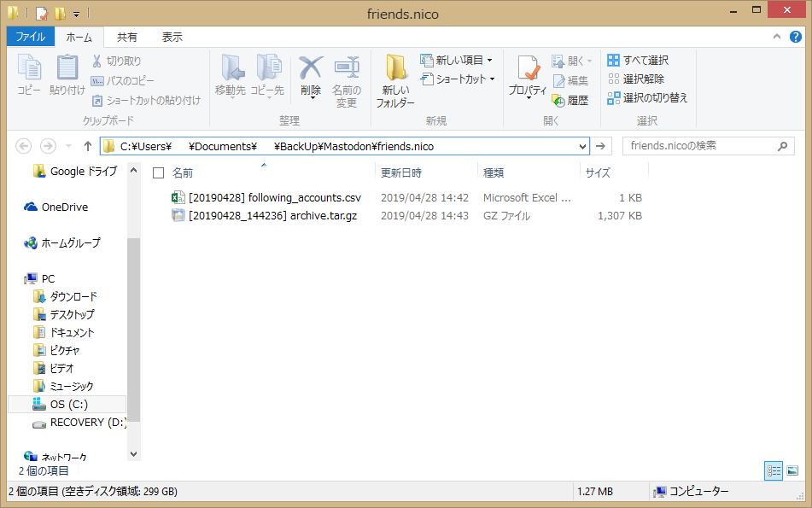Select the Cut (切り取り) scissors command
The height and width of the screenshot is (508, 812).
[116, 61]
